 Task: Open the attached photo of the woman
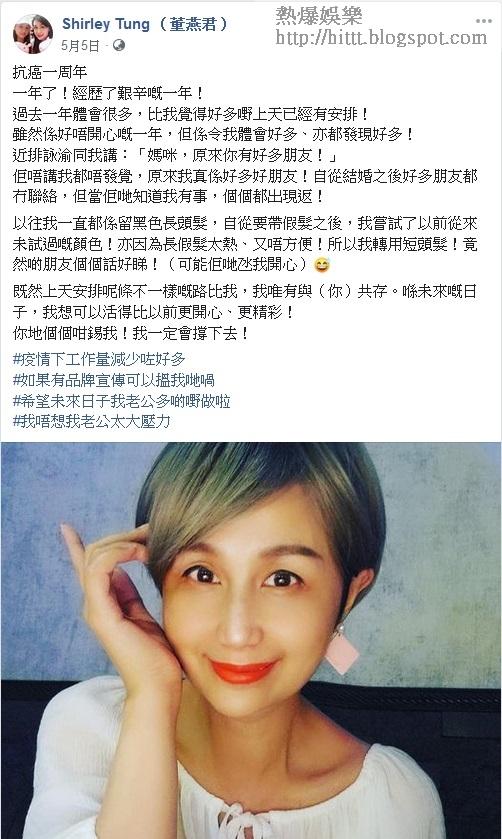251,640
